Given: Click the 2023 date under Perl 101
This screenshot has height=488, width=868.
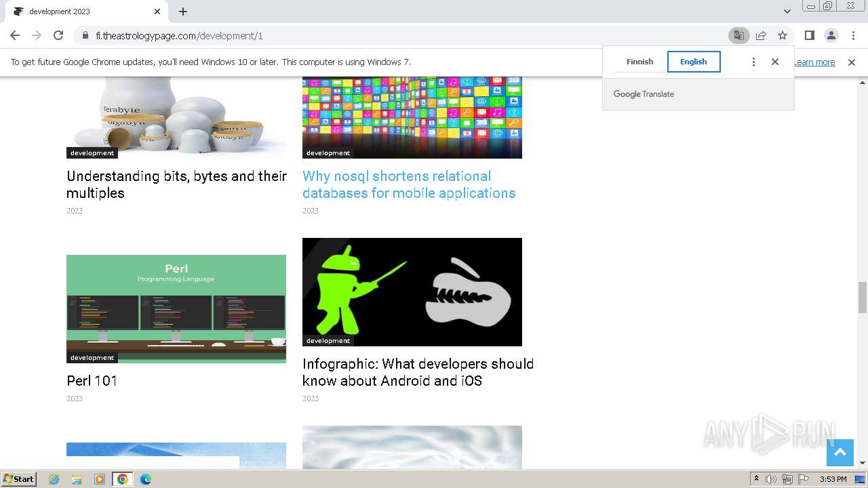Looking at the screenshot, I should tap(75, 399).
